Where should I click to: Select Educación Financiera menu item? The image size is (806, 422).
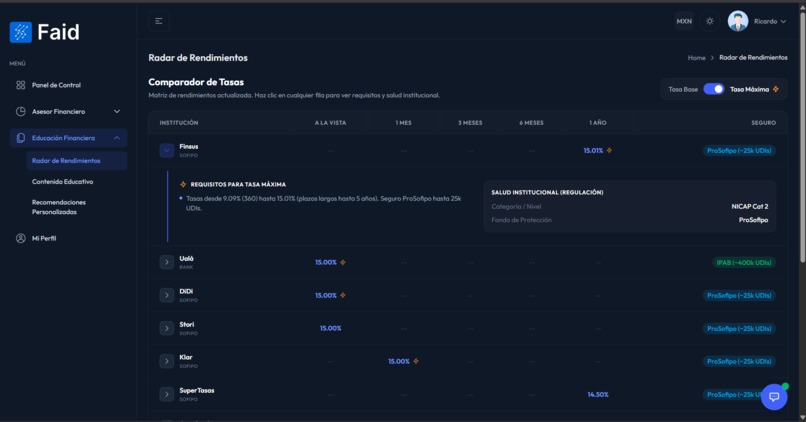[68, 138]
